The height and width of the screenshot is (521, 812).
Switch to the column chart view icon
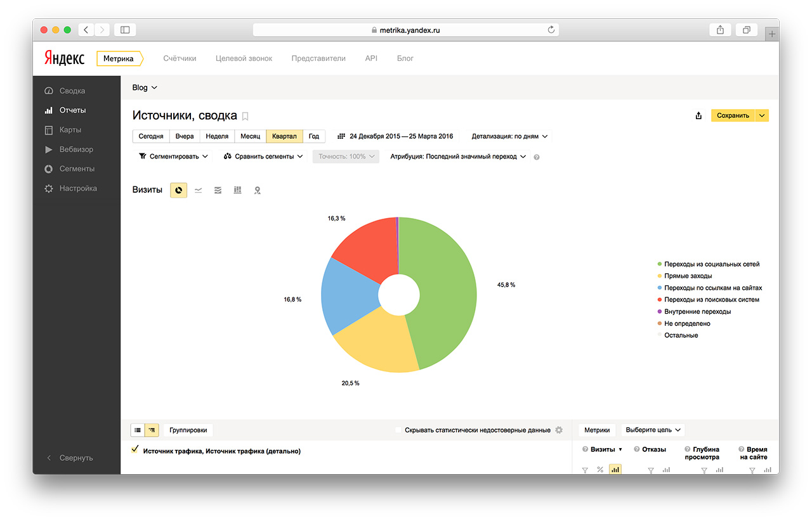238,190
